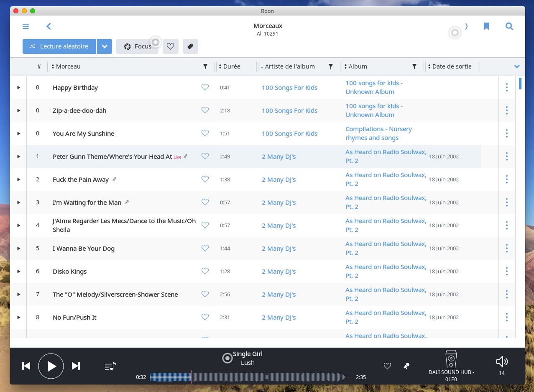Go back with the left arrow

49,26
